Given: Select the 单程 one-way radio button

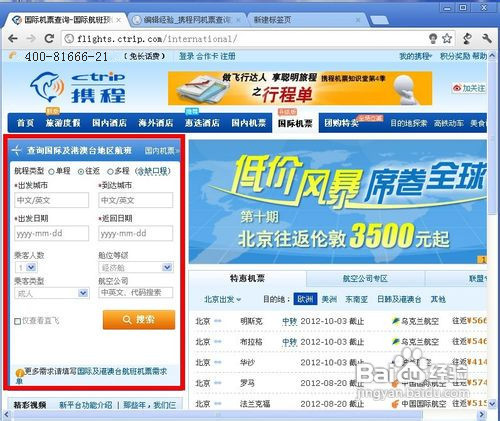Looking at the screenshot, I should point(51,172).
